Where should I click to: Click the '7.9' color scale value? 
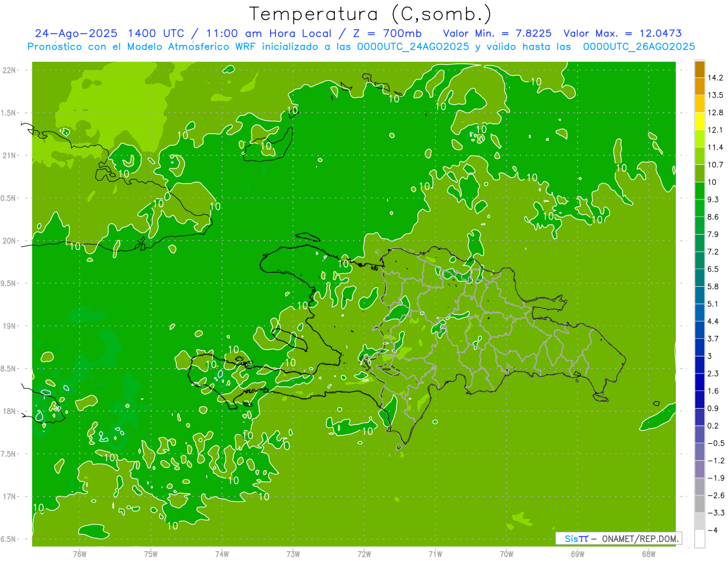(714, 234)
